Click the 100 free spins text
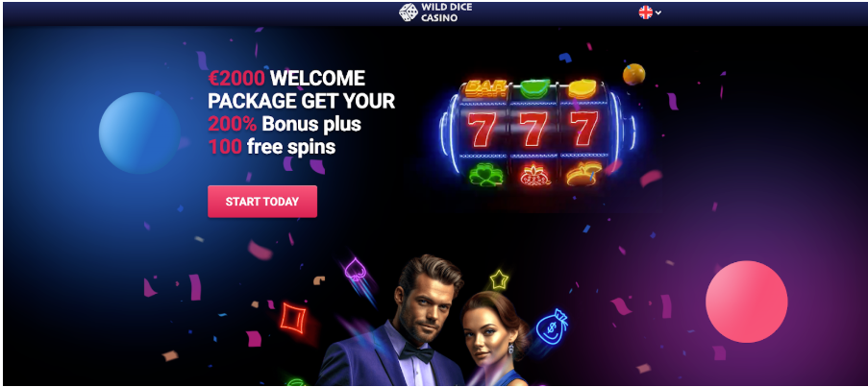Screen dimensions: 868x387 pos(272,147)
